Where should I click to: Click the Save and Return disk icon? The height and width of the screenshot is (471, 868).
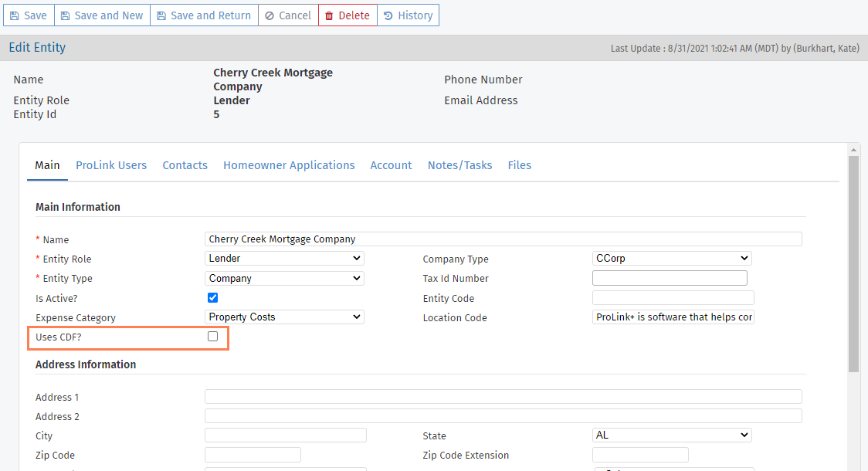click(161, 16)
